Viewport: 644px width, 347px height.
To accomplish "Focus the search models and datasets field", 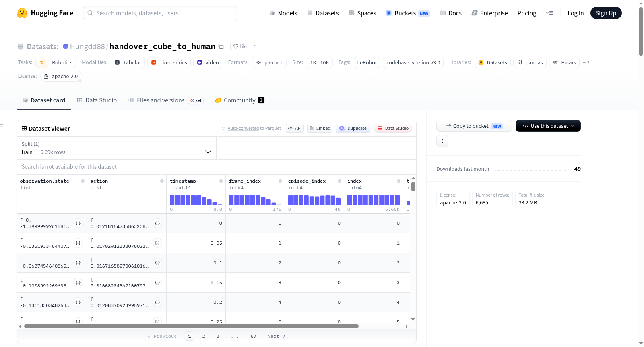I will coord(160,13).
